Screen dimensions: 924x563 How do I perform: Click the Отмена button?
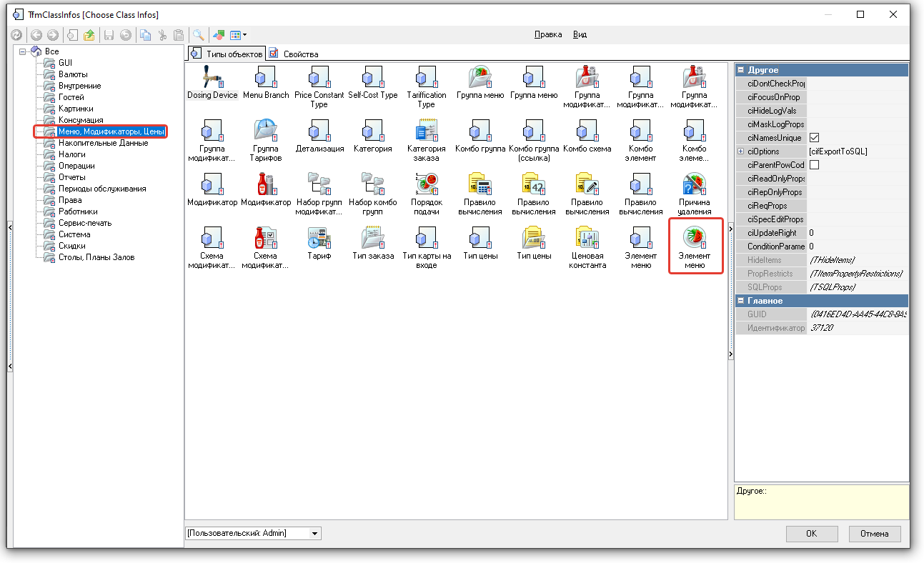875,534
